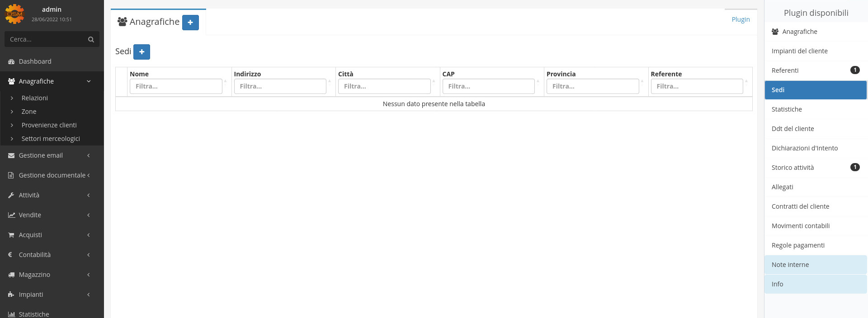
Task: Click the Città filter input field
Action: coord(384,86)
